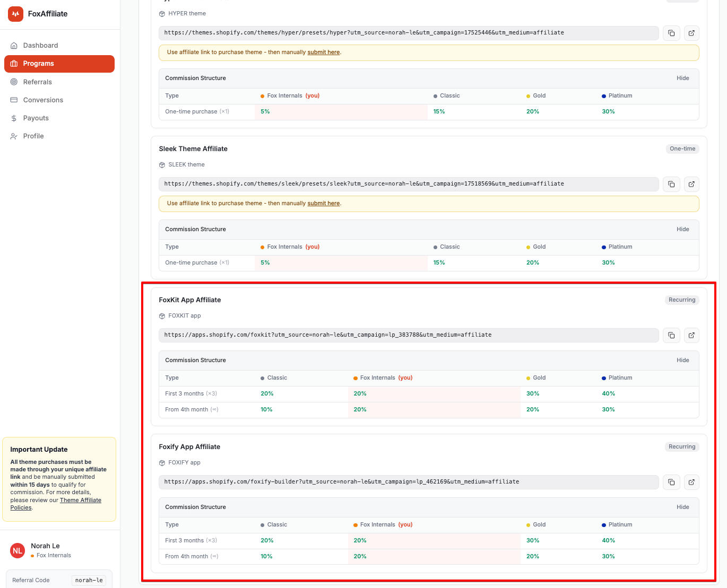Copy the FoxKit app affiliate link
The height and width of the screenshot is (588, 727).
pyautogui.click(x=671, y=335)
